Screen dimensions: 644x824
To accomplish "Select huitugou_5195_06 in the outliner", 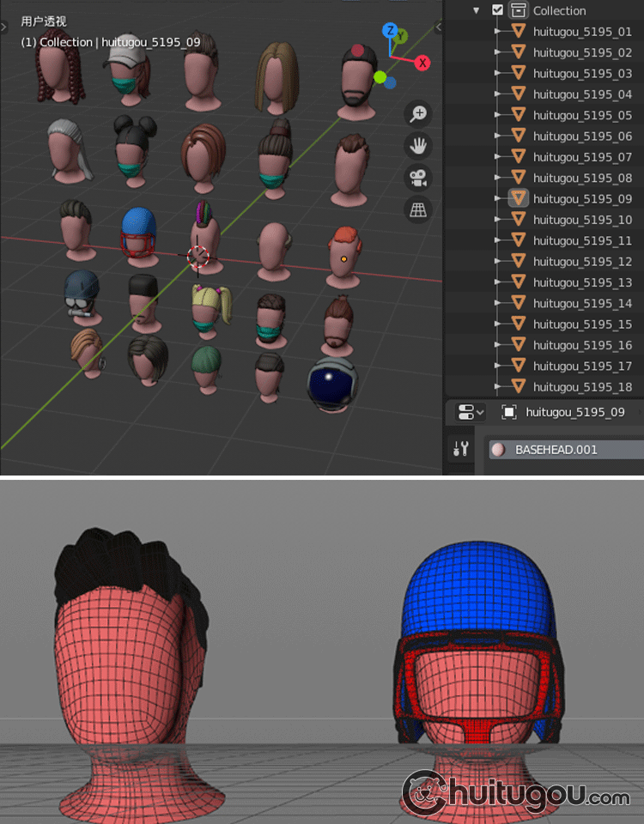I will 582,136.
